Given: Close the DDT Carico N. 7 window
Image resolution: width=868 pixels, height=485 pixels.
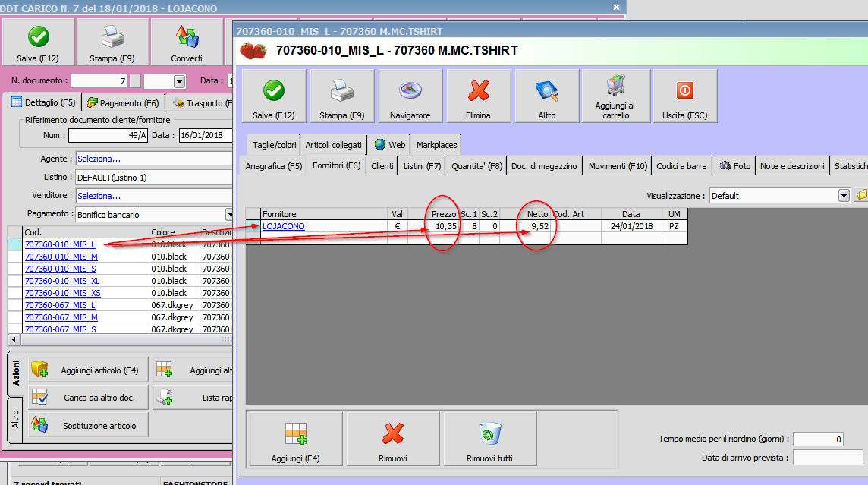Looking at the screenshot, I should [616, 7].
